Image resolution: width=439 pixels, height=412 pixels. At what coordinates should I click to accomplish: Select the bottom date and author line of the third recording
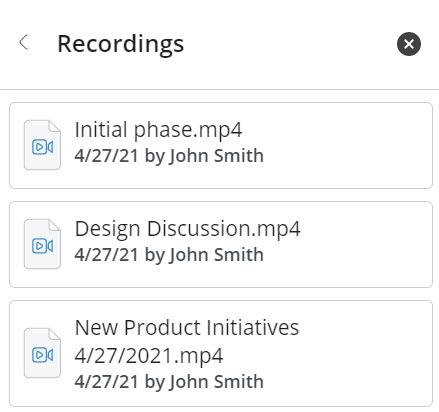pyautogui.click(x=169, y=382)
